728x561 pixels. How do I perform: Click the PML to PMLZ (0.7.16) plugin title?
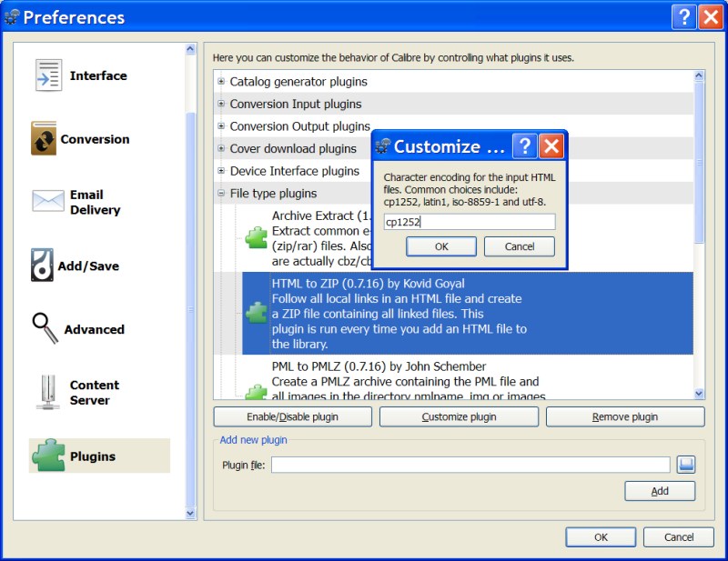(x=379, y=366)
